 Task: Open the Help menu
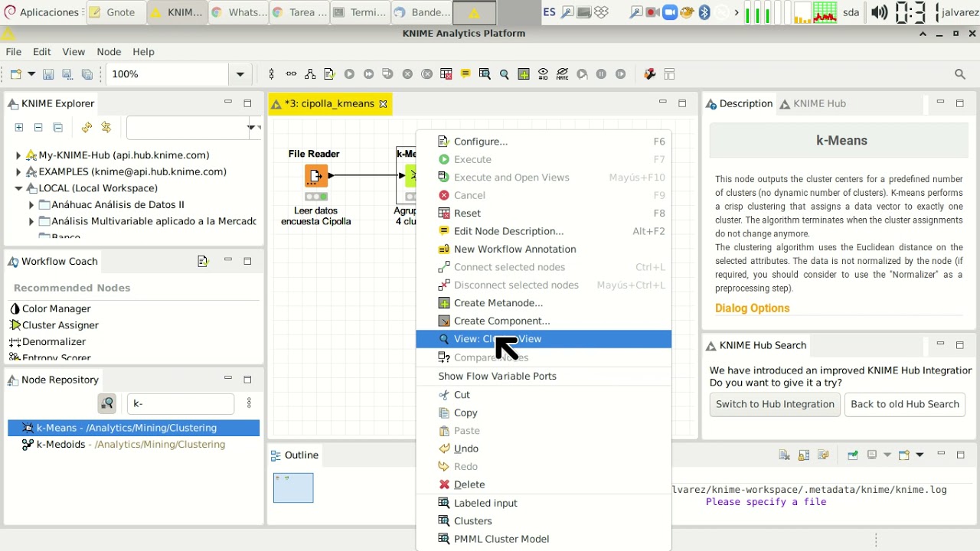(143, 51)
